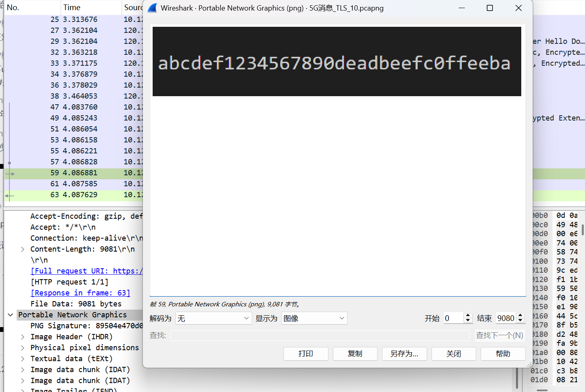
Task: Click the Wireshark shark fin icon in dialog title
Action: tap(152, 8)
